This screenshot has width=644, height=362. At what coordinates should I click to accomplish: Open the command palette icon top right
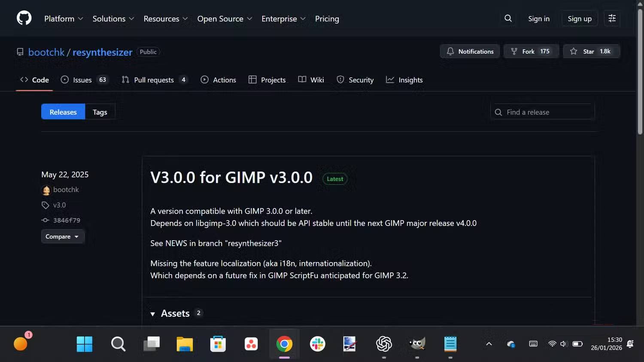tap(612, 18)
